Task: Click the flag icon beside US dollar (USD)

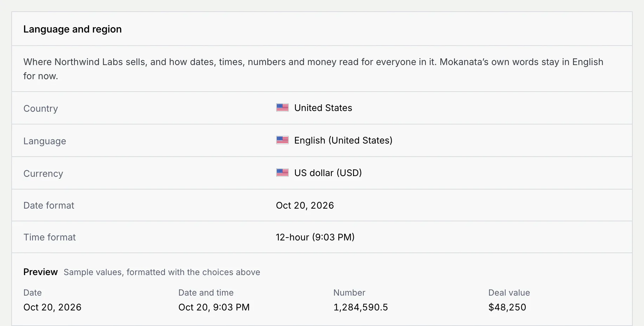Action: click(x=282, y=173)
